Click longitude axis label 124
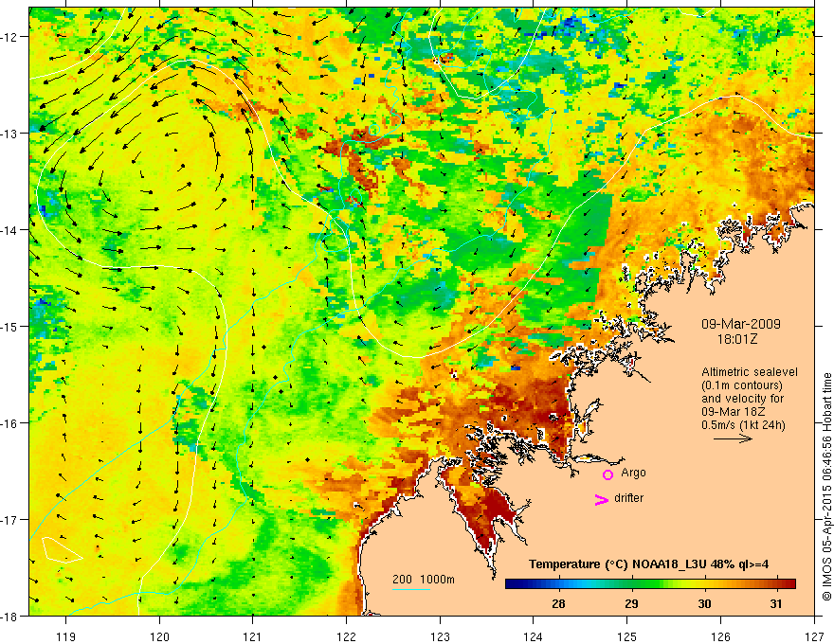Viewport: 834px width, 644px height. (534, 636)
